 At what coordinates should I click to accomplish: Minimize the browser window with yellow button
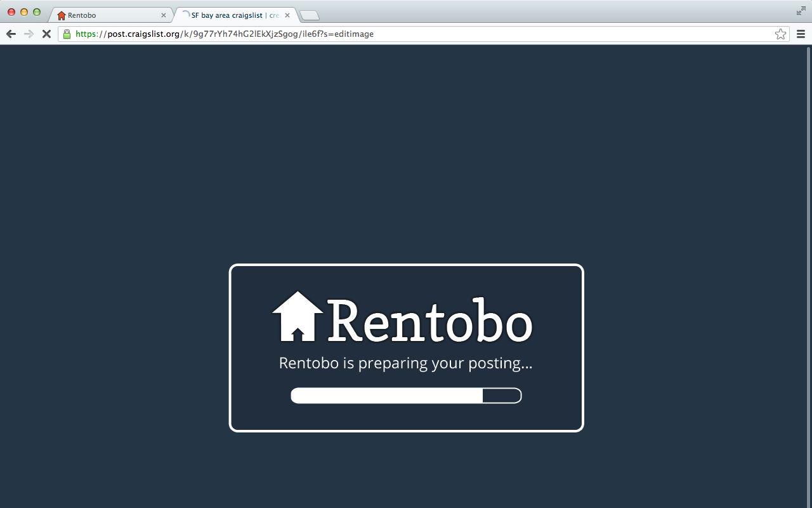24,12
